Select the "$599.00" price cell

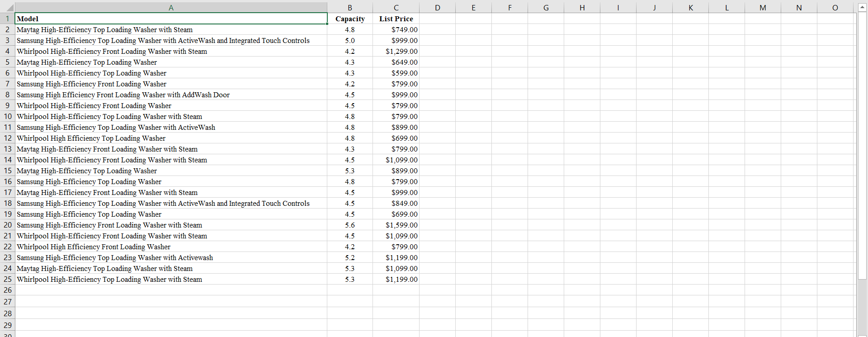(396, 73)
